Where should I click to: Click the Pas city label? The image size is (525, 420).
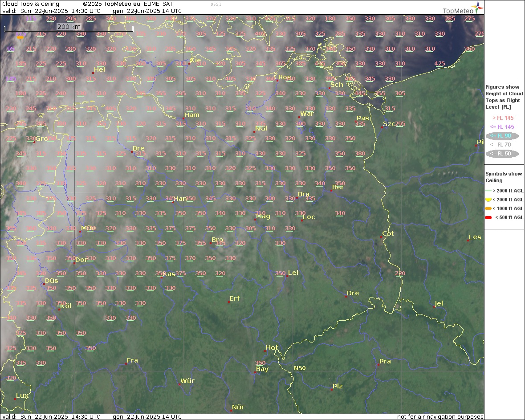[x=362, y=118]
